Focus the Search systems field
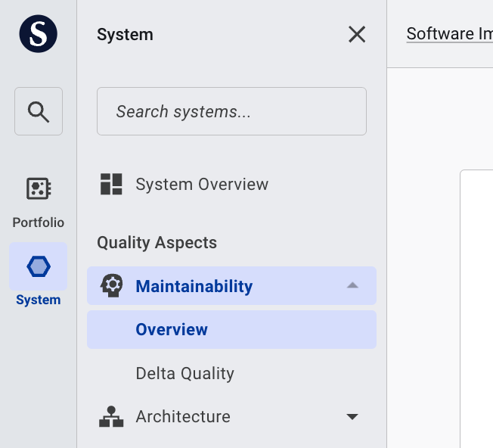Viewport: 493px width, 448px height. tap(231, 111)
